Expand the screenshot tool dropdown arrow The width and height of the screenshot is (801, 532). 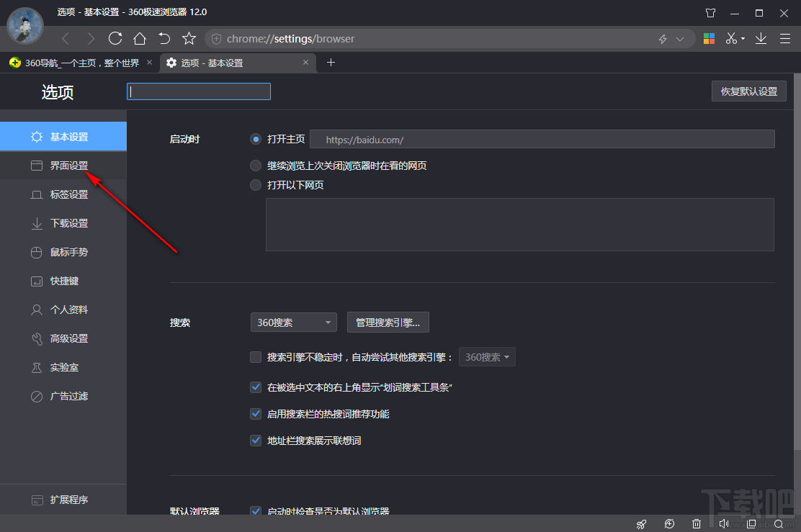(743, 39)
